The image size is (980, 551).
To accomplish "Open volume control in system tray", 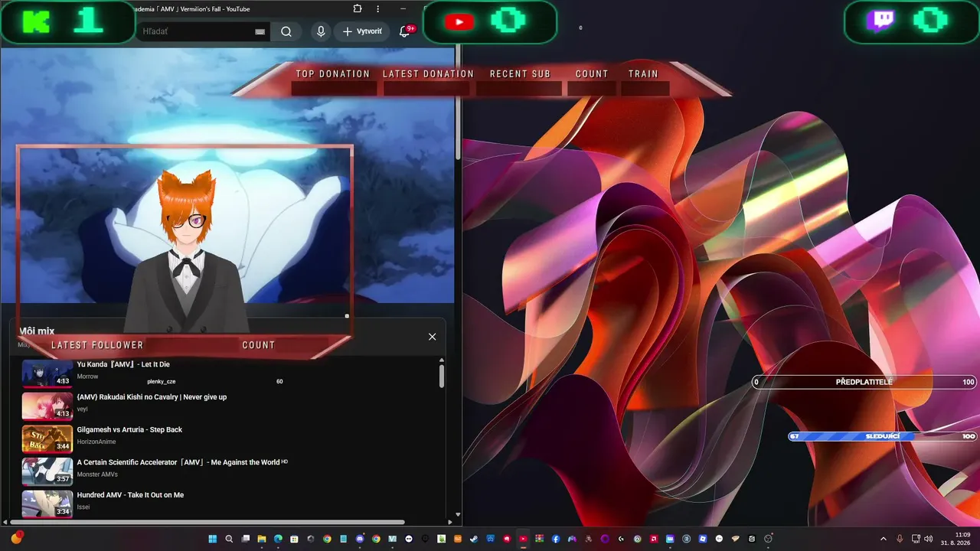I will click(x=929, y=539).
